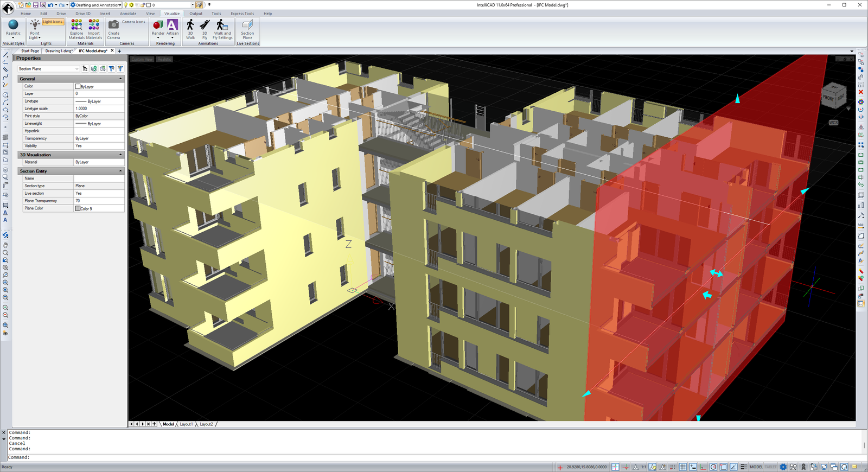The image size is (868, 472).
Task: Open the Section Plane object type dropdown
Action: click(x=49, y=69)
